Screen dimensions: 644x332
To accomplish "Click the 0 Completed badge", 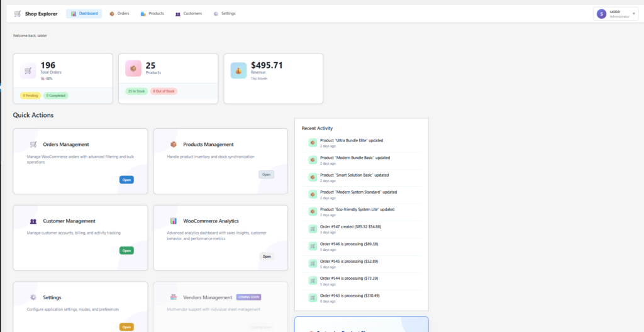I will point(56,96).
